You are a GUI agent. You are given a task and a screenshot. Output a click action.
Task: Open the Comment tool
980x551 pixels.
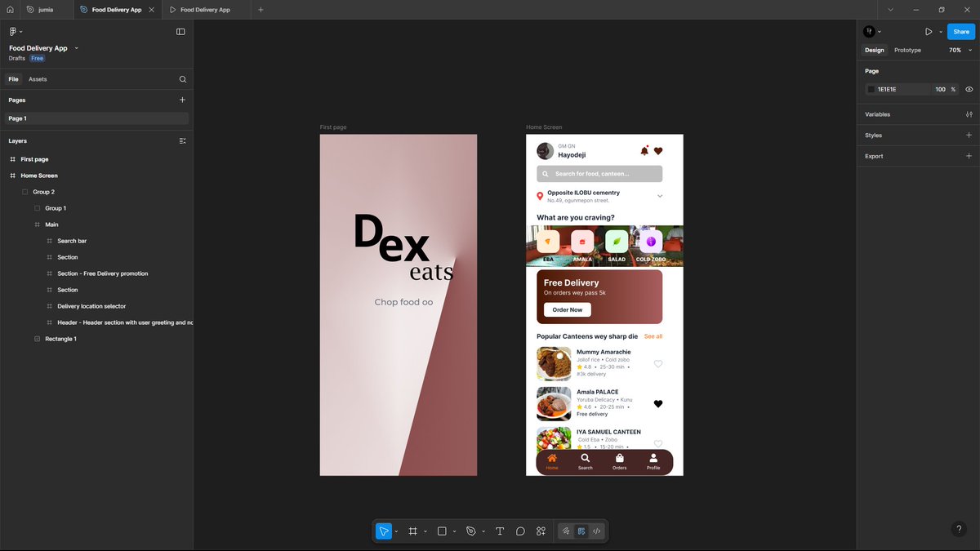pyautogui.click(x=520, y=531)
